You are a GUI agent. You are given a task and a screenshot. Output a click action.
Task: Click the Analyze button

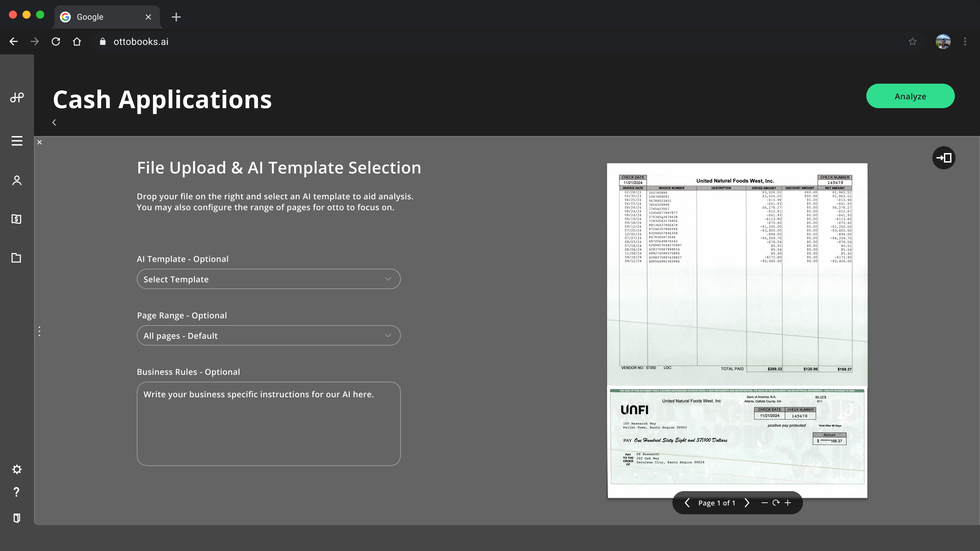click(910, 96)
